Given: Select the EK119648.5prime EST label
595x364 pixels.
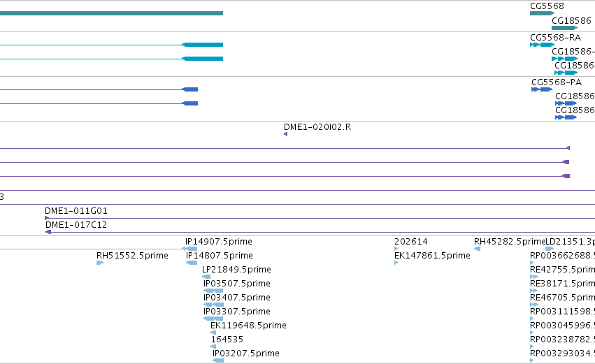Looking at the screenshot, I should click(248, 326).
